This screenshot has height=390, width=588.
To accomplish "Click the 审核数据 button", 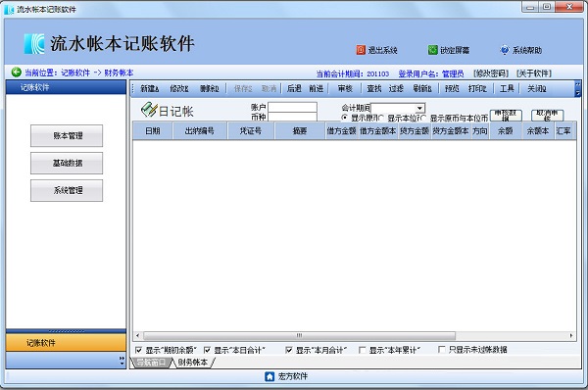I will 506,116.
